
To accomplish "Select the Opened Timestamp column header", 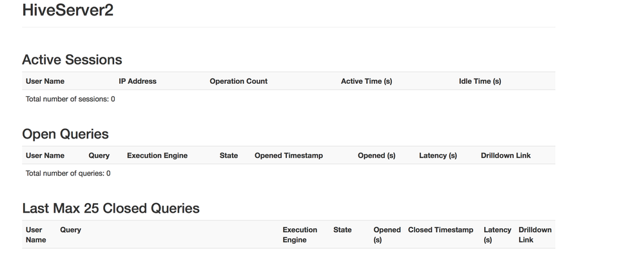I will (289, 156).
